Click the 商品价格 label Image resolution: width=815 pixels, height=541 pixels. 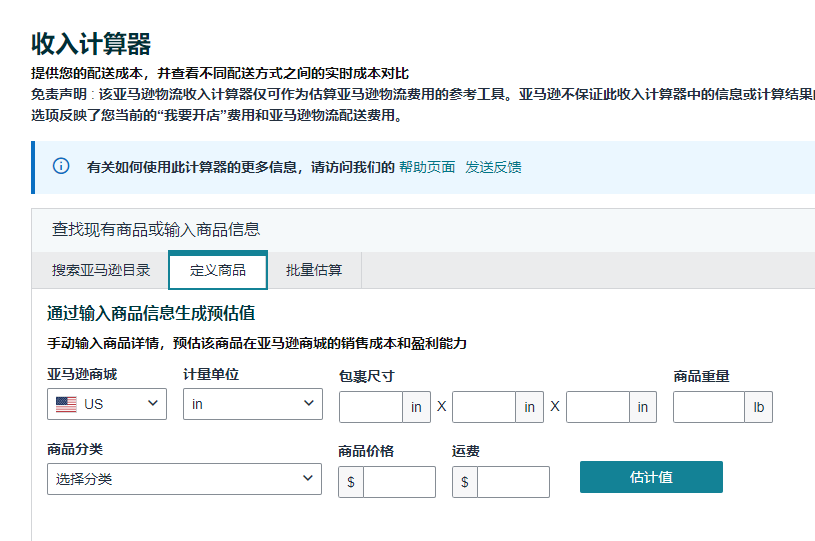pyautogui.click(x=366, y=451)
